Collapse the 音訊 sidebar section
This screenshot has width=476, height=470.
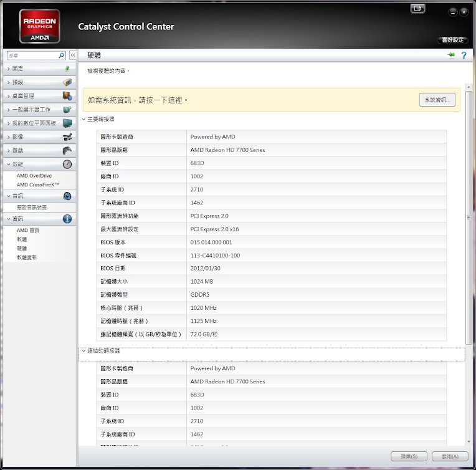9,196
